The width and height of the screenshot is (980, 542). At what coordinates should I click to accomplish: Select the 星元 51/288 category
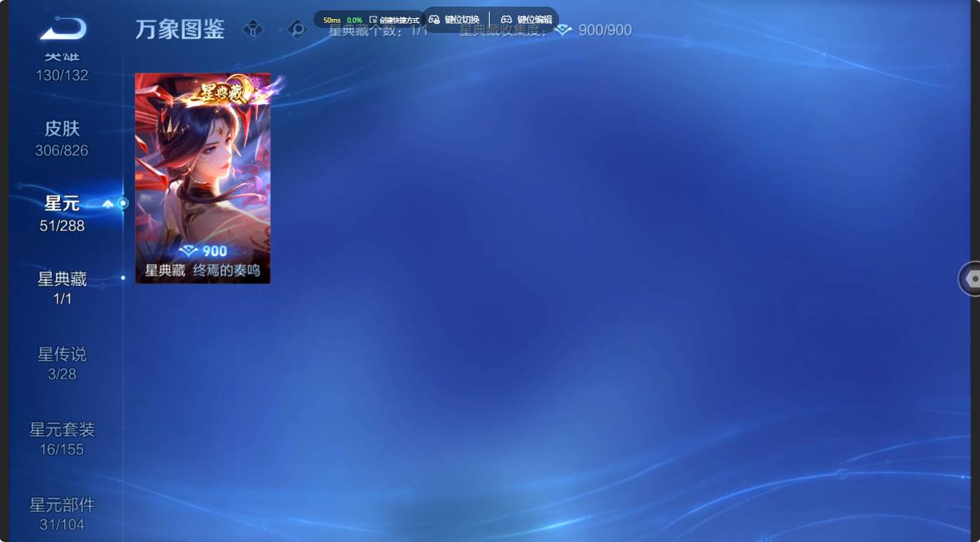62,214
